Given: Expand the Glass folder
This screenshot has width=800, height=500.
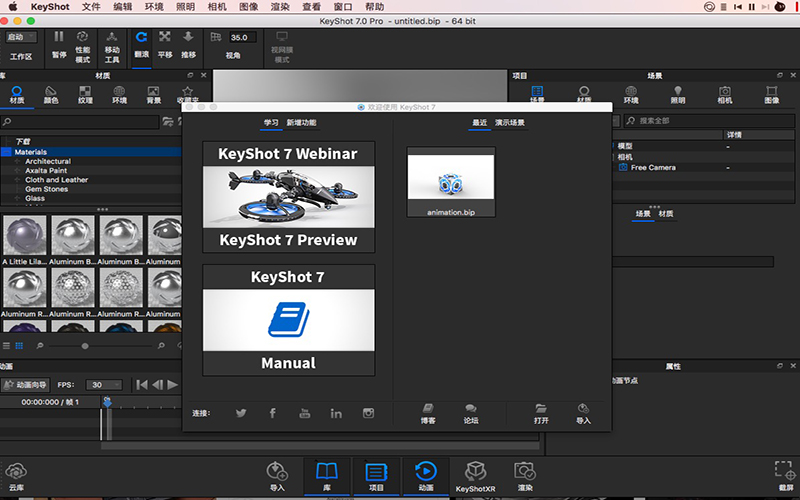Looking at the screenshot, I should pyautogui.click(x=17, y=198).
